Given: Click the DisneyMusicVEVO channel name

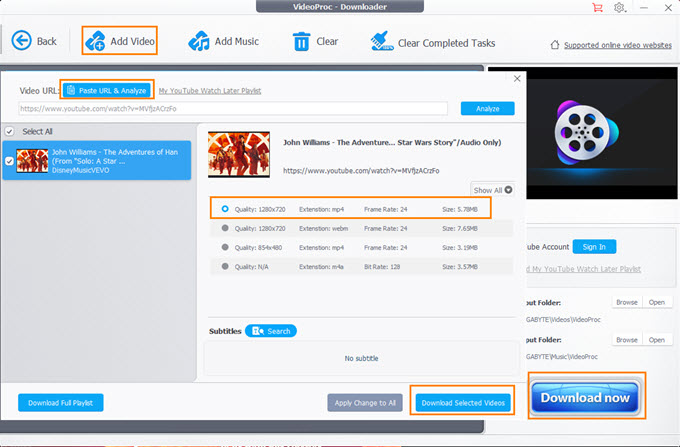Looking at the screenshot, I should [x=80, y=170].
